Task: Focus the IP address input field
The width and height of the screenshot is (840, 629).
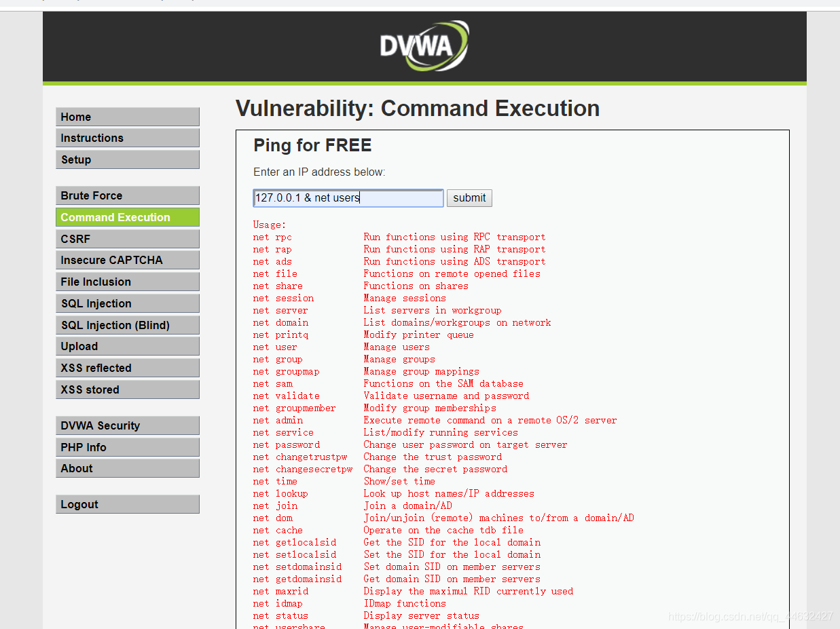Action: coord(348,198)
